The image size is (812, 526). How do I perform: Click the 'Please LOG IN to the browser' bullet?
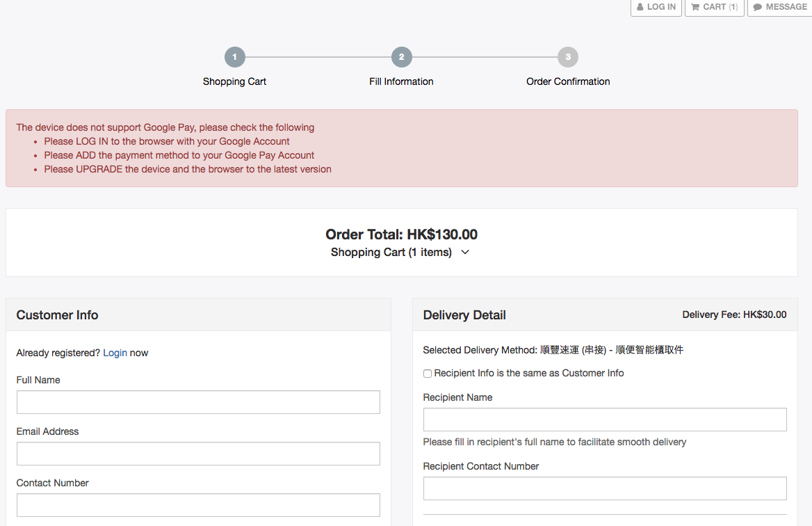[167, 141]
